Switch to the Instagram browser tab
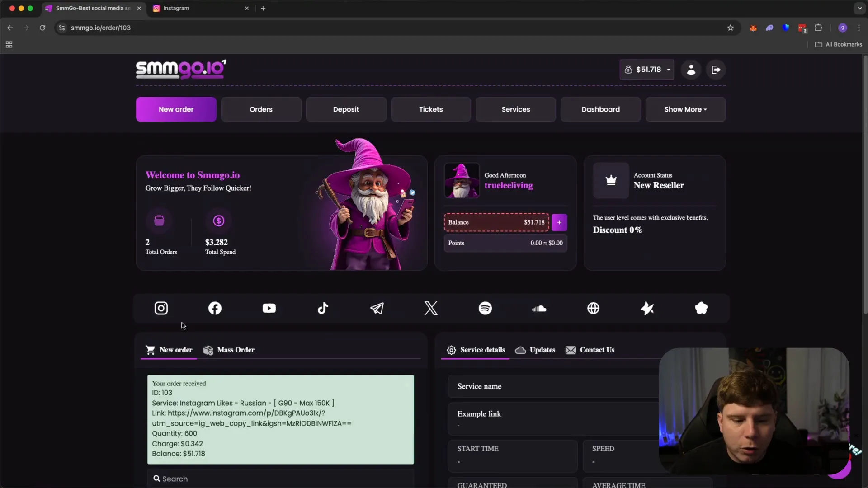The height and width of the screenshot is (488, 868). (201, 8)
